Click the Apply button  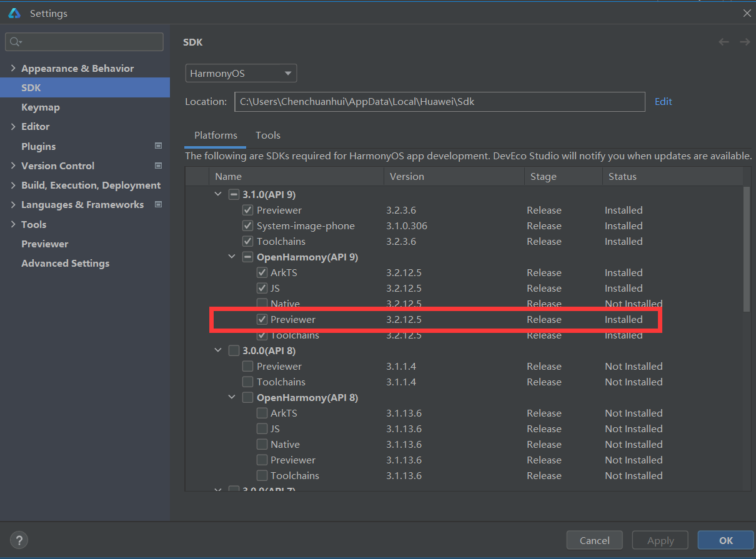(x=660, y=540)
